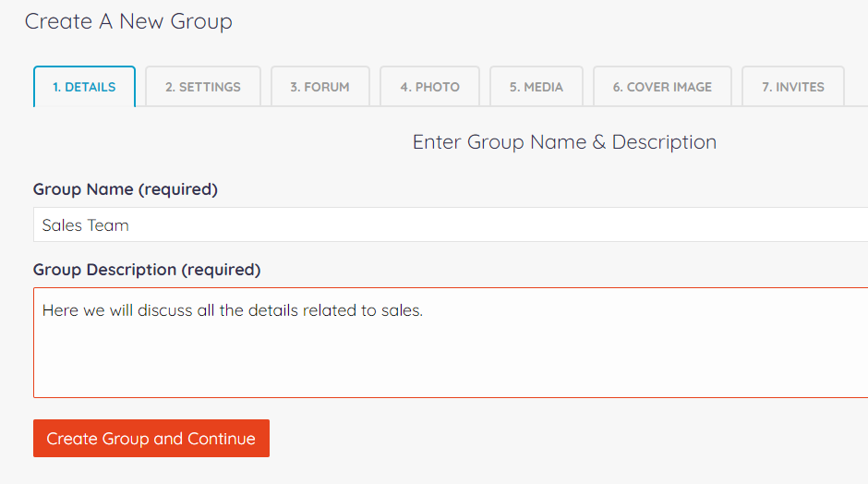Click the Group Description (required) label

[x=147, y=270]
